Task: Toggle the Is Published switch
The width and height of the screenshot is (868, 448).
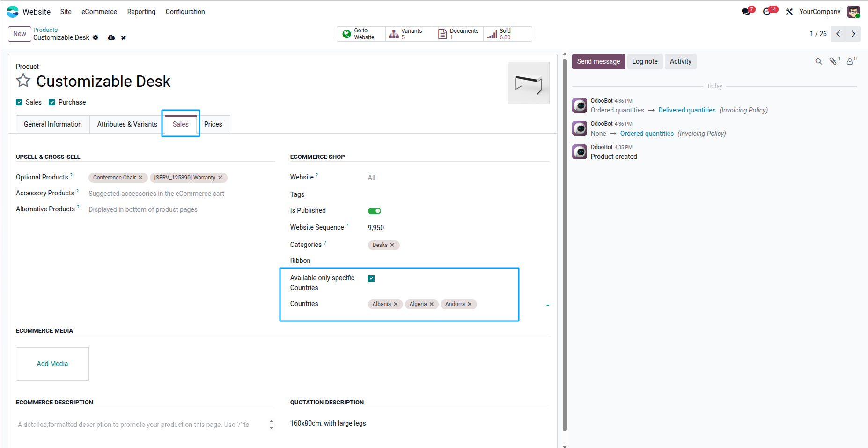Action: [375, 211]
